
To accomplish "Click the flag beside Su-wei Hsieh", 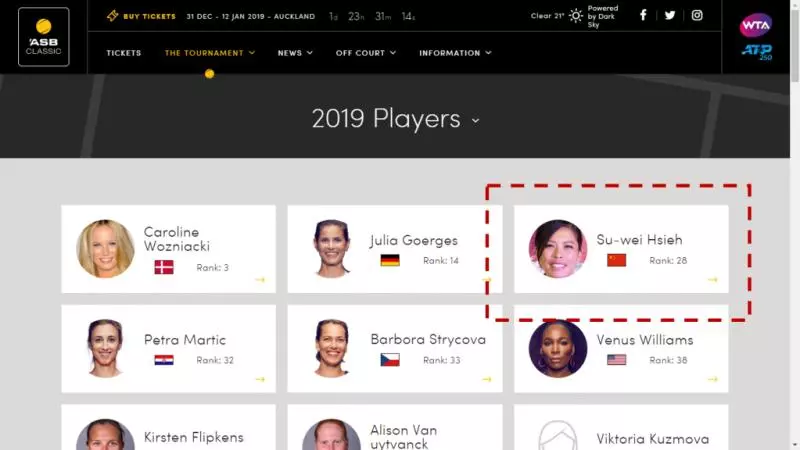I will pos(616,261).
